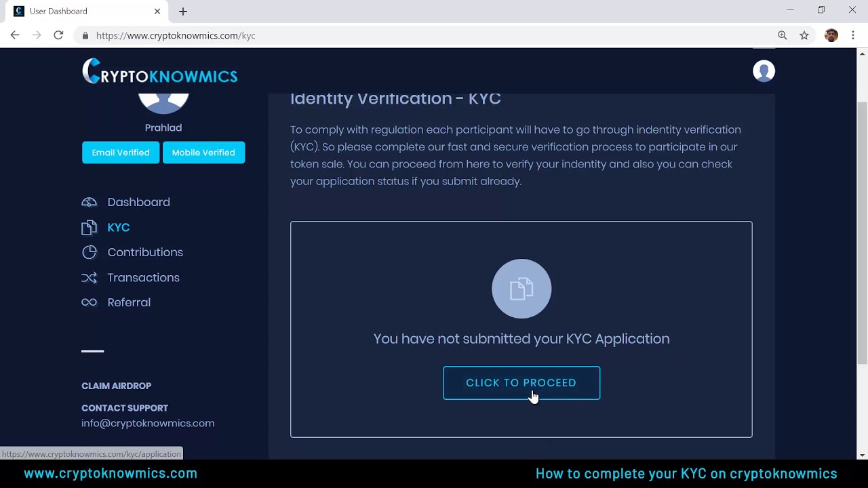Click the CONTACT SUPPORT link
This screenshot has width=868, height=488.
125,408
